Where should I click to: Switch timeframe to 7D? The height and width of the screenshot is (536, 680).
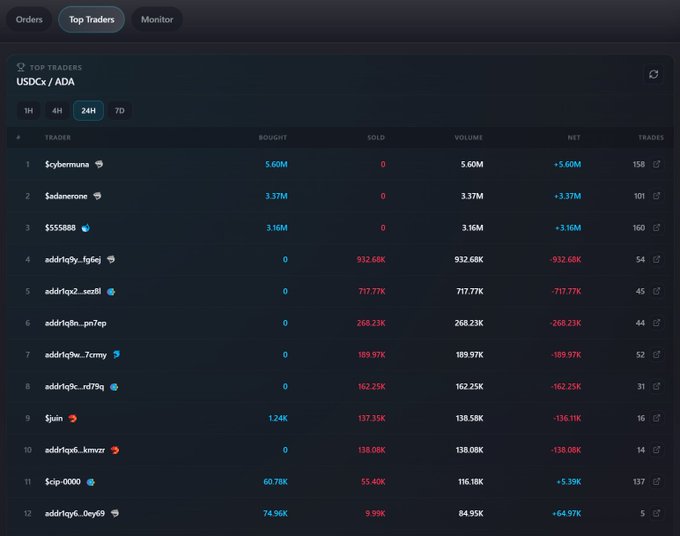click(x=120, y=111)
